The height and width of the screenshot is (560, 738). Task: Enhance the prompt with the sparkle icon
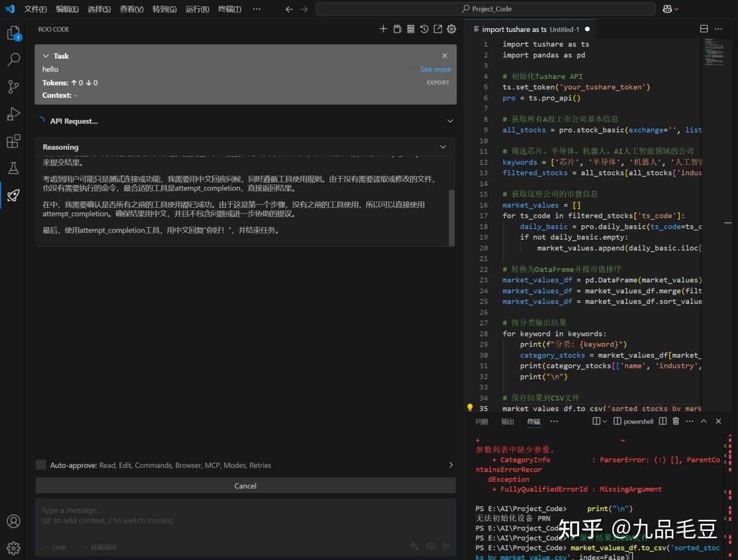tap(415, 546)
